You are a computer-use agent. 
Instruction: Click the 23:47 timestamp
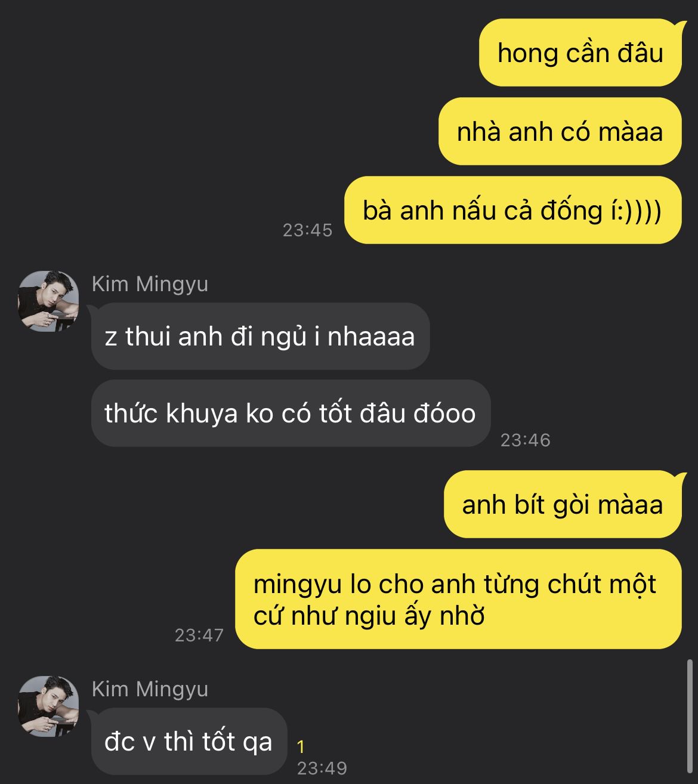pyautogui.click(x=199, y=635)
